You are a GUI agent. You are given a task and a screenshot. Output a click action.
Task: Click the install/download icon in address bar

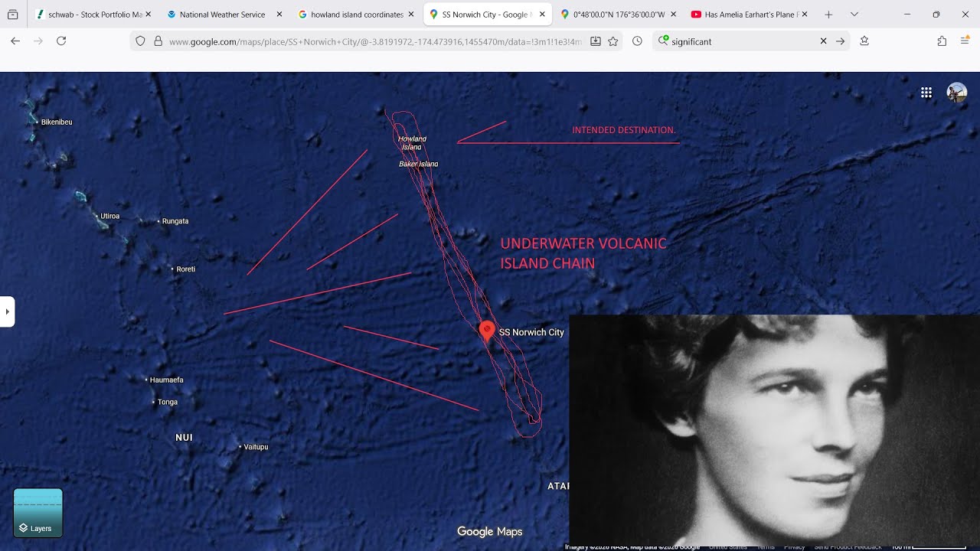tap(596, 41)
